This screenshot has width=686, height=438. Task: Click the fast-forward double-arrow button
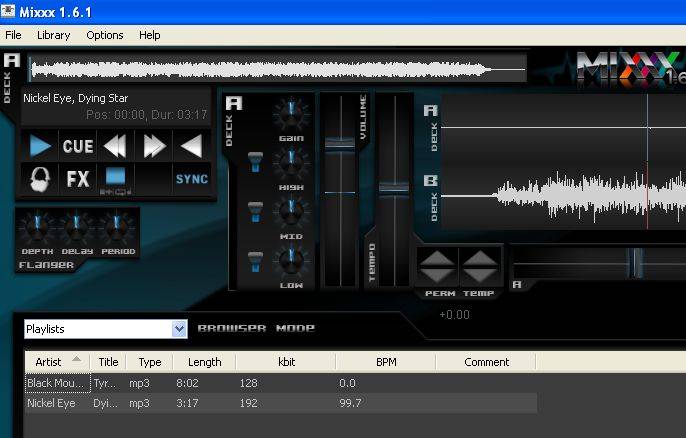(154, 146)
